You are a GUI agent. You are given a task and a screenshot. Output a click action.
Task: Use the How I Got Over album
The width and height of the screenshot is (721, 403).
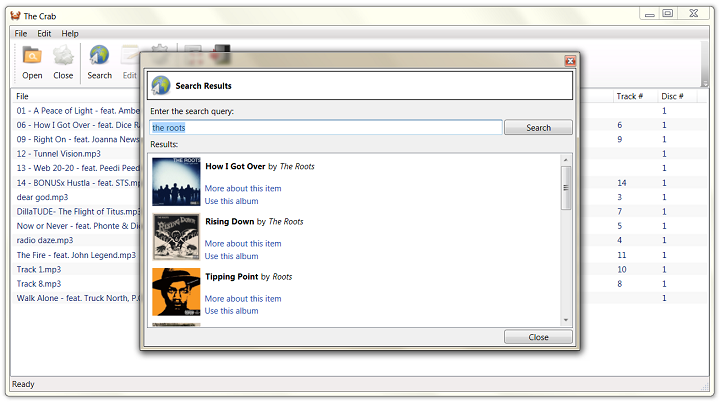(231, 201)
